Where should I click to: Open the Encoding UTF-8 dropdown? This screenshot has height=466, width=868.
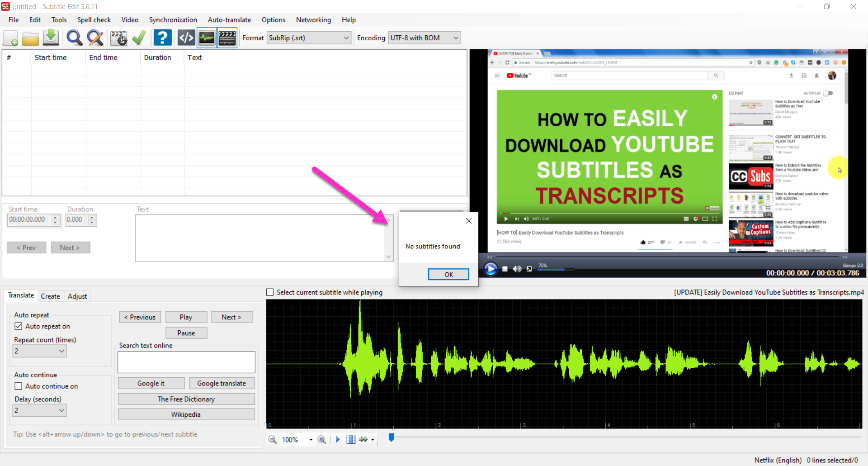click(425, 38)
